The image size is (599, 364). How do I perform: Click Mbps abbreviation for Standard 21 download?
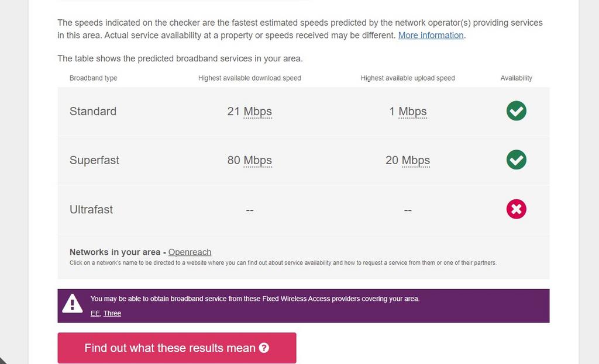coord(258,112)
